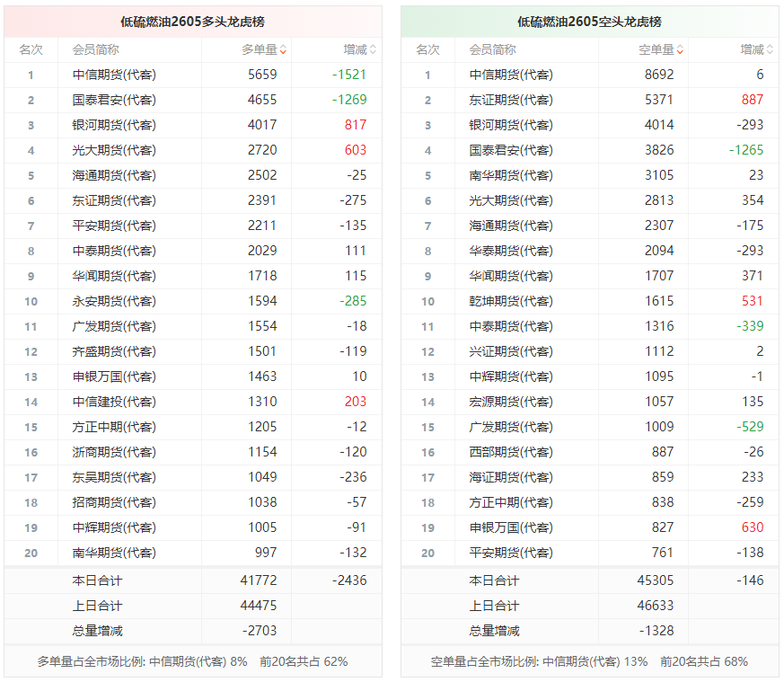
Task: Click short volume 8692 value
Action: (659, 75)
